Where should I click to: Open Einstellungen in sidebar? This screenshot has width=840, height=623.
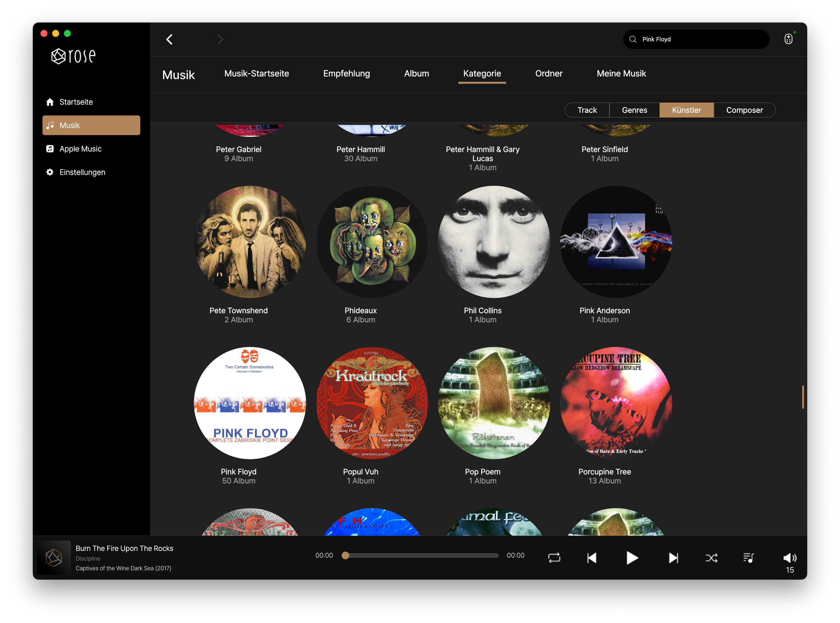click(91, 172)
